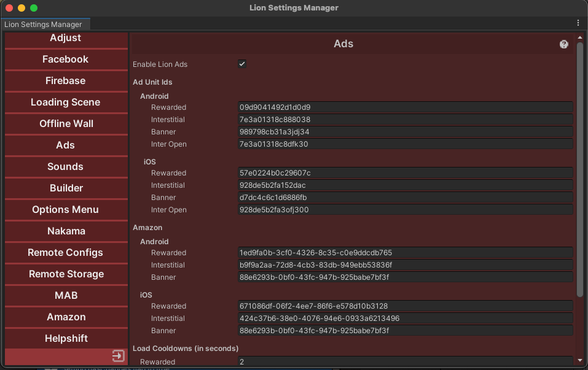Focus the iOS Inter Open ID field
This screenshot has height=370, width=588.
coord(405,210)
